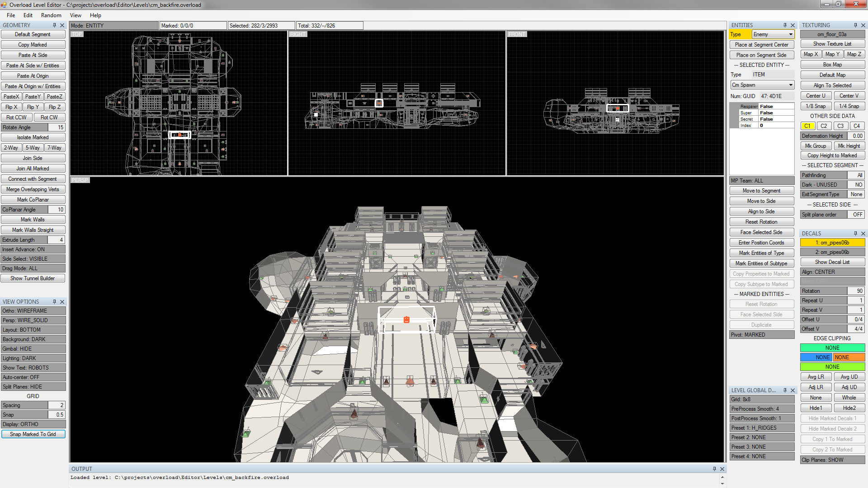Pin the DECALS panel open
This screenshot has height=488, width=868.
pos(855,233)
